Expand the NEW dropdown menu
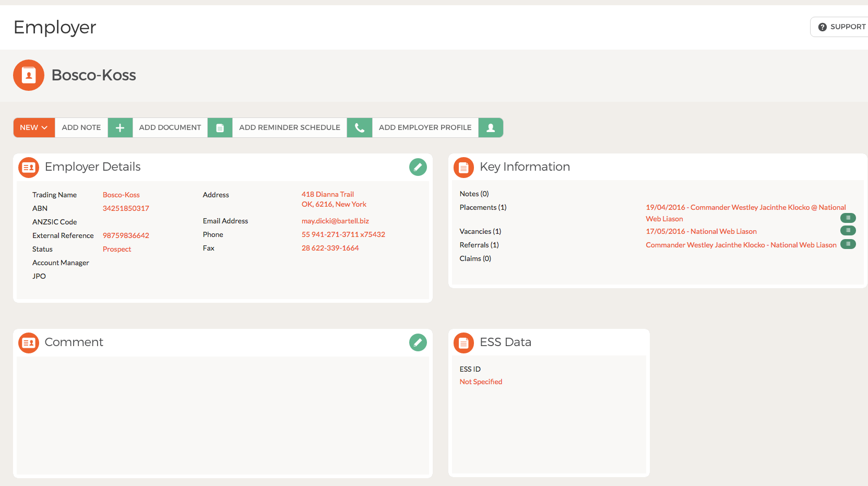The height and width of the screenshot is (486, 868). [x=34, y=128]
